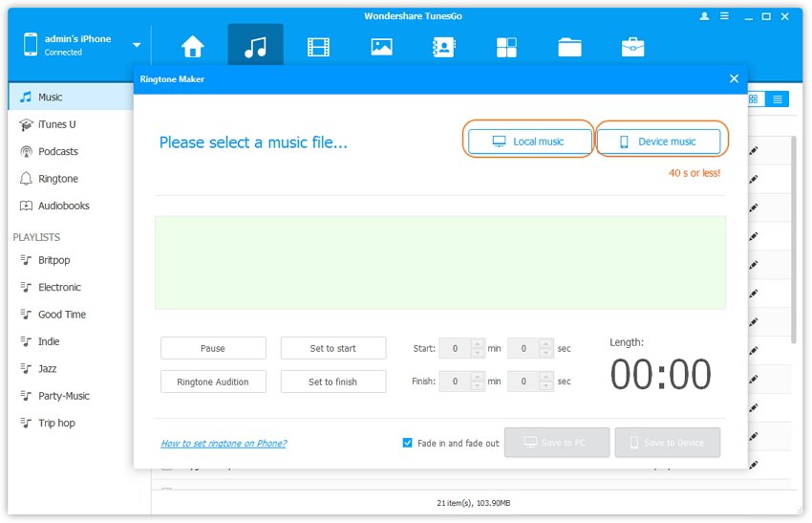Image resolution: width=812 pixels, height=523 pixels.
Task: Uncheck Fade in and fade out
Action: [x=408, y=443]
